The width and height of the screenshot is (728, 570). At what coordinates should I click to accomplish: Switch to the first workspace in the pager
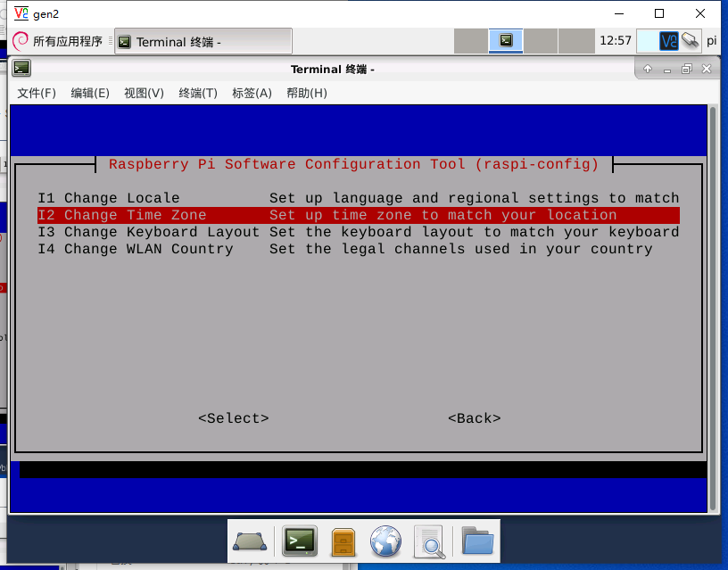[470, 41]
